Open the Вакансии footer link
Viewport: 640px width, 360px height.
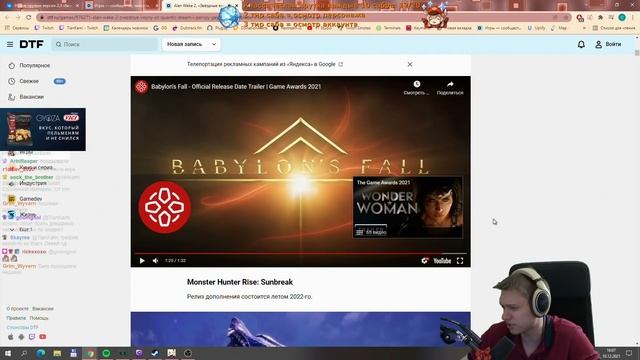click(43, 309)
